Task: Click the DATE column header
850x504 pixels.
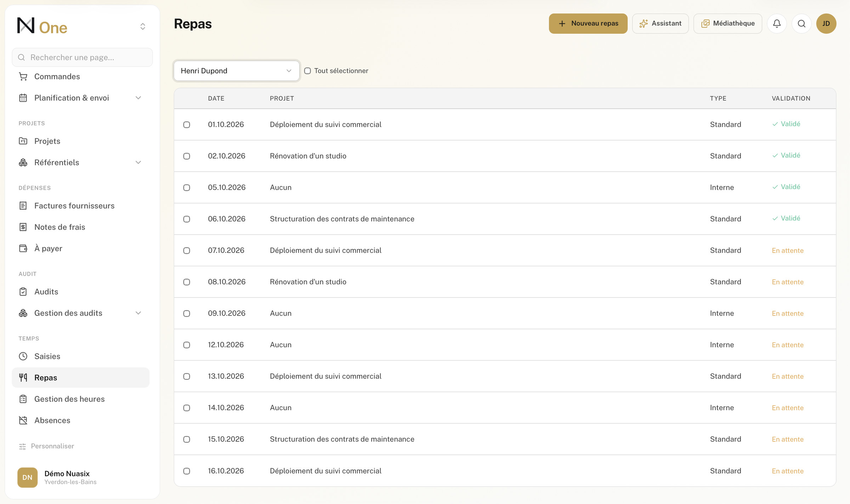Action: point(216,98)
